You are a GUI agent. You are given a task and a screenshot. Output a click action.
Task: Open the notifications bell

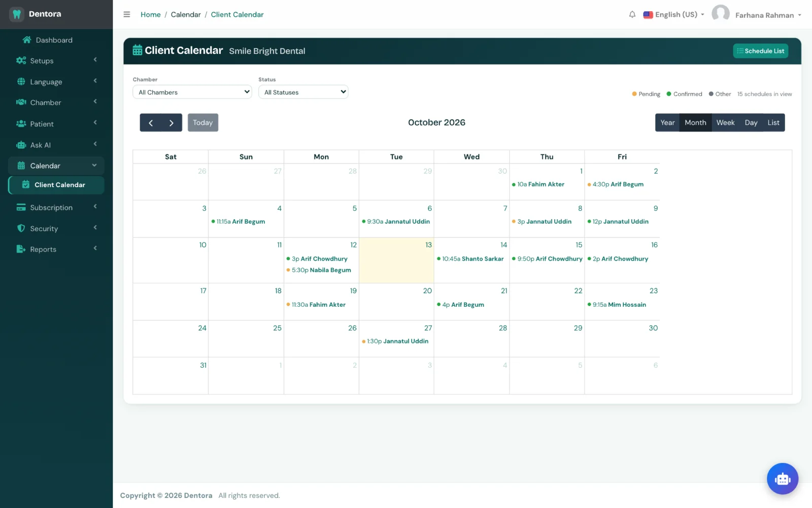pyautogui.click(x=632, y=15)
